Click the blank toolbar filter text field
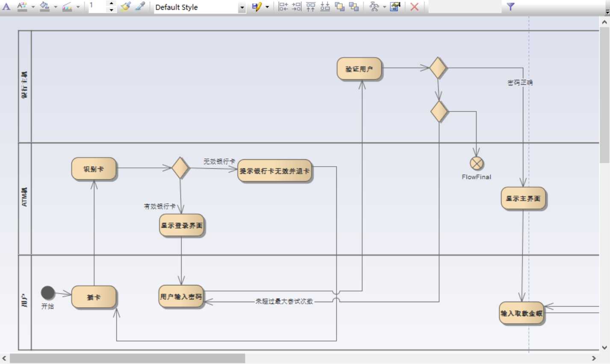Screen dimensions: 610x364 (x=465, y=6)
